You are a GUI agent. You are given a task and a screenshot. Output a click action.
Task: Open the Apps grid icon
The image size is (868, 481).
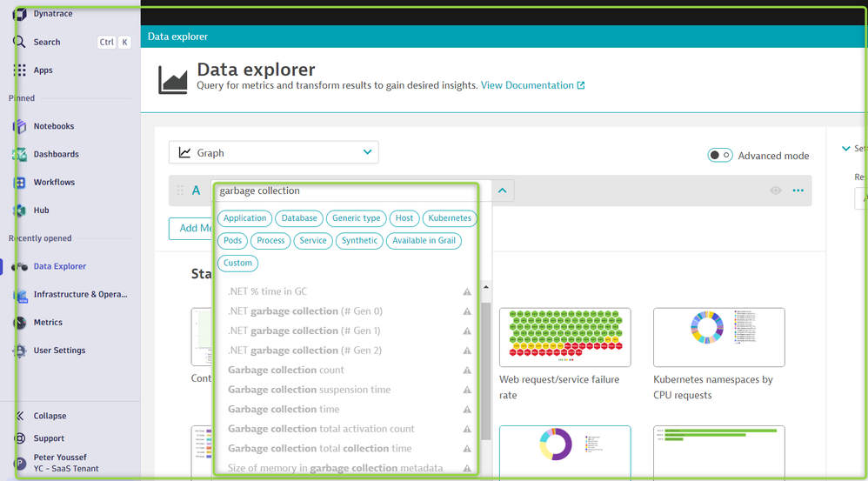click(x=19, y=70)
